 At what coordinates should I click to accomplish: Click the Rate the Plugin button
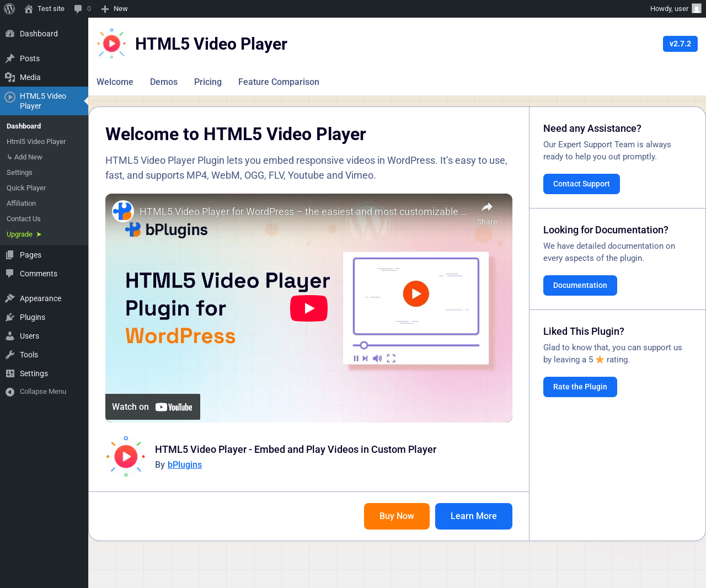click(x=580, y=387)
